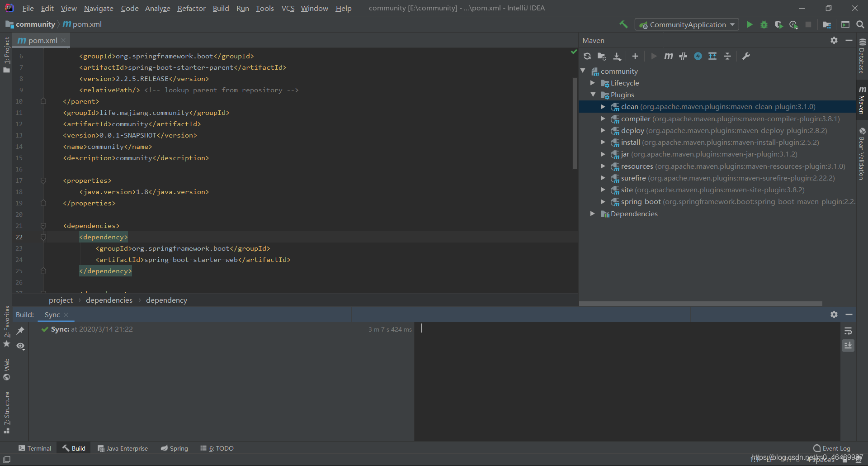Generate sources and update folders icon
This screenshot has width=868, height=466.
pos(602,56)
